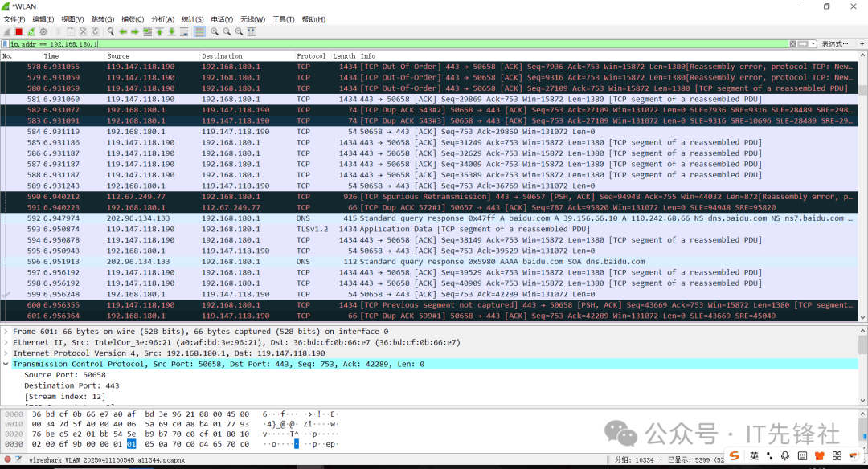Open the 分析(A) menu
This screenshot has width=868, height=469.
[x=163, y=19]
